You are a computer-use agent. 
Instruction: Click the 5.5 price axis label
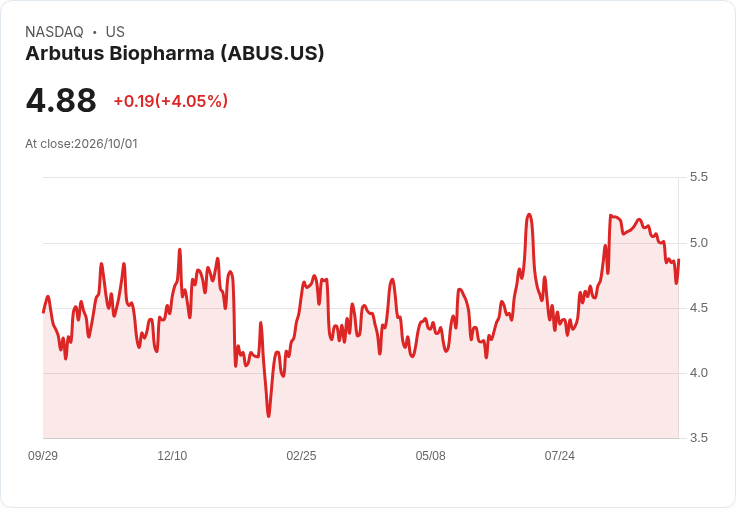point(698,177)
